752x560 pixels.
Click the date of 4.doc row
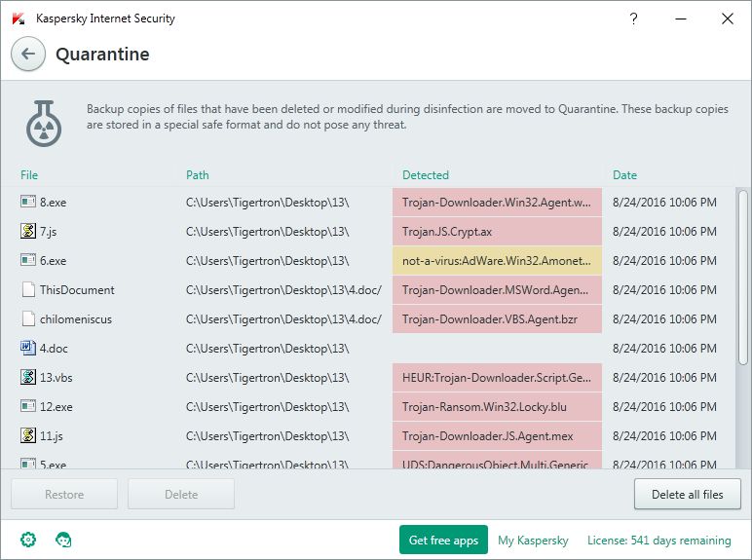click(x=664, y=349)
